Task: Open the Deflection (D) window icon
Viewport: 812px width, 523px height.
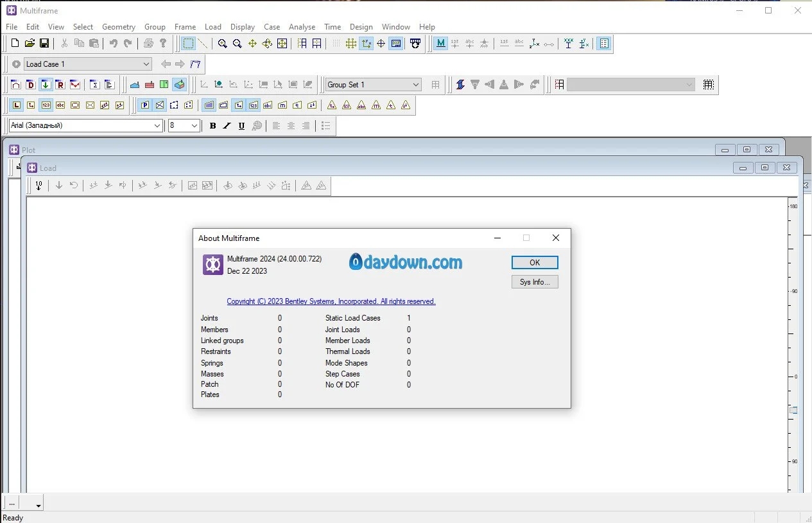Action: 30,85
